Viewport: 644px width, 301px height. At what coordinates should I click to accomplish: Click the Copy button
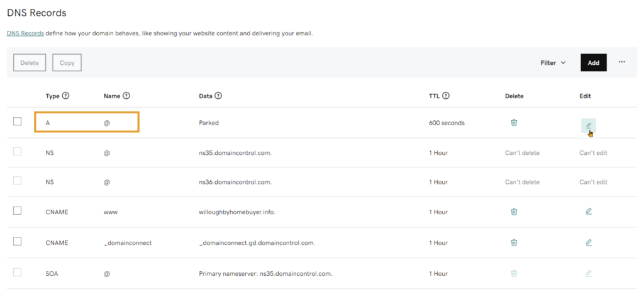[x=67, y=63]
